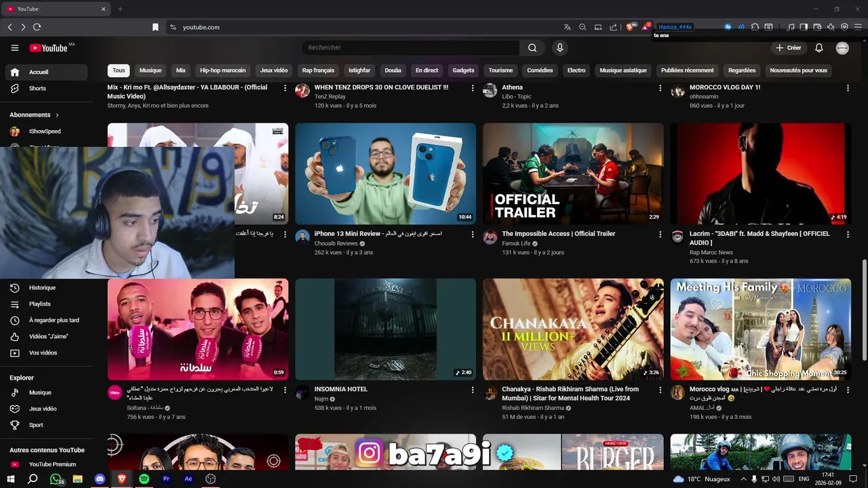Open options menu for MOROCCO VLOG DAY 1
The height and width of the screenshot is (488, 868).
click(x=847, y=88)
